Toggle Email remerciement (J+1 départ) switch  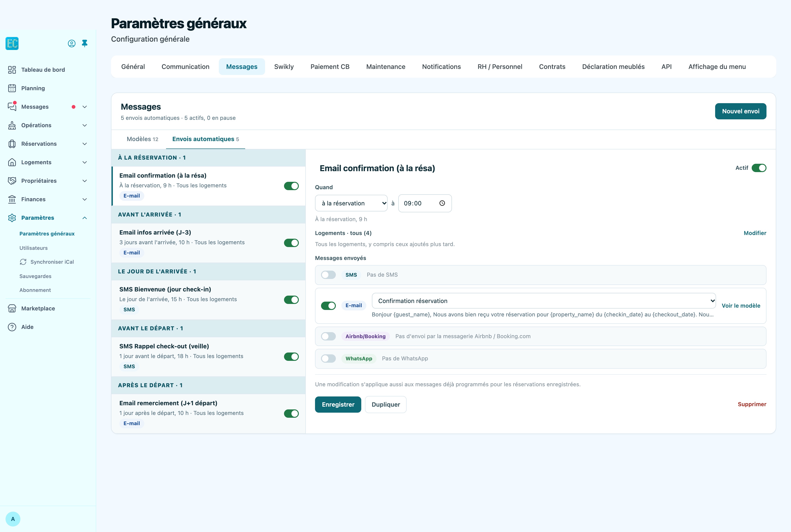(x=291, y=414)
